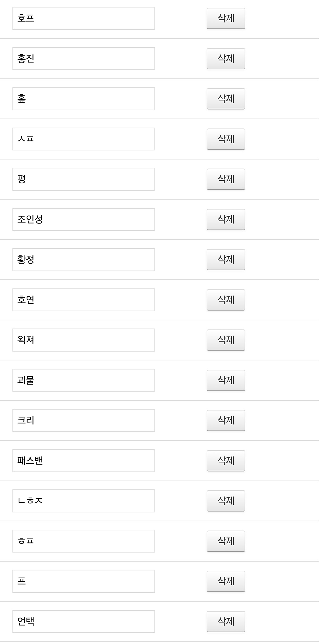Screen dimensions: 319x644
Task: Delete the 크리 entry
Action: (226, 420)
